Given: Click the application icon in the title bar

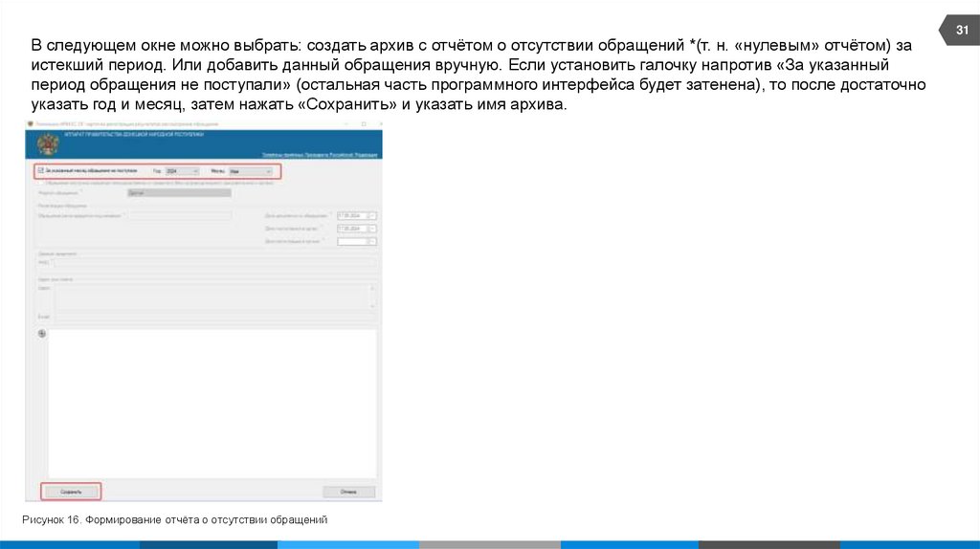Looking at the screenshot, I should 30,124.
